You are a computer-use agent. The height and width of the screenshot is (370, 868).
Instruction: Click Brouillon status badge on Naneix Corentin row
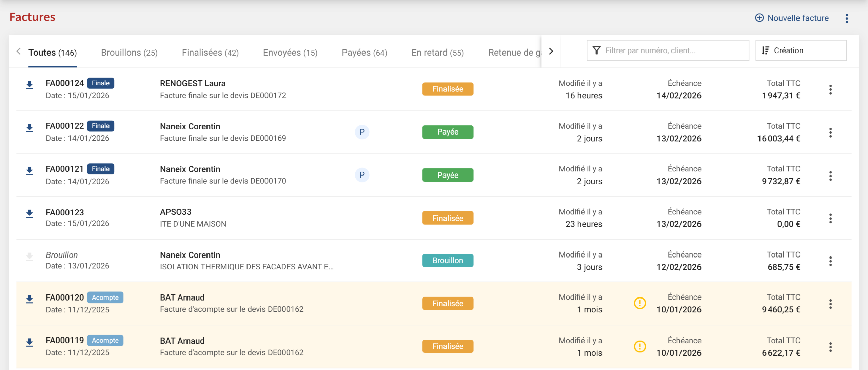tap(448, 261)
